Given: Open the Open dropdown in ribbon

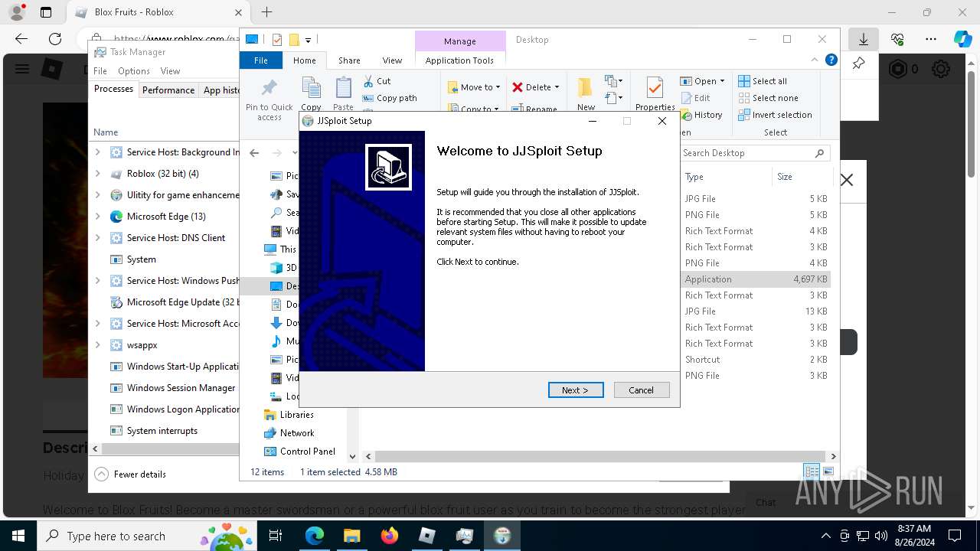Looking at the screenshot, I should [702, 81].
